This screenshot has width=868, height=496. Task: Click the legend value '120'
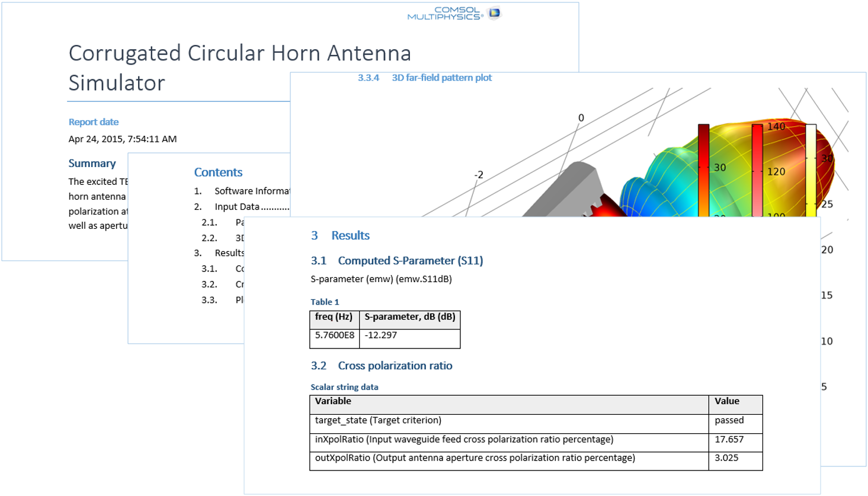pos(776,171)
